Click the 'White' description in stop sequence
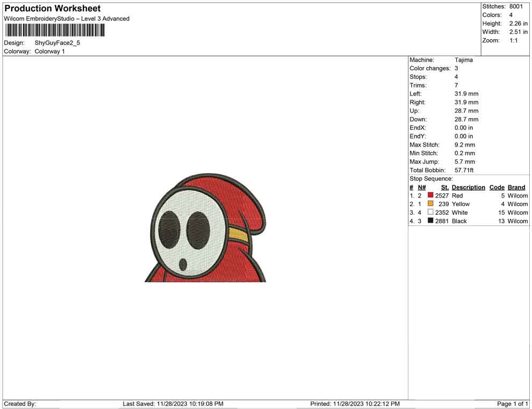 click(x=460, y=213)
